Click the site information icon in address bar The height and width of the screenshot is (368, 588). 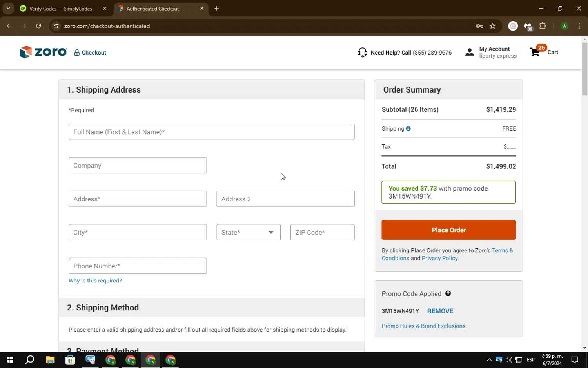[56, 26]
